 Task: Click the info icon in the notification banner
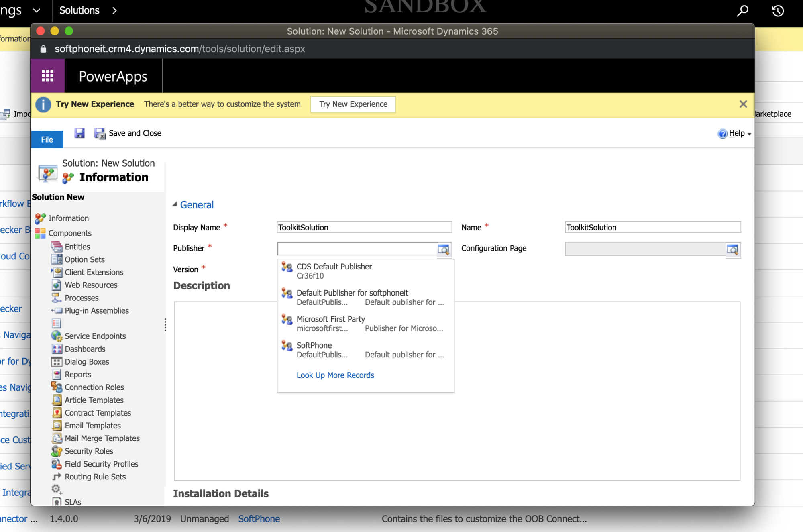tap(43, 104)
